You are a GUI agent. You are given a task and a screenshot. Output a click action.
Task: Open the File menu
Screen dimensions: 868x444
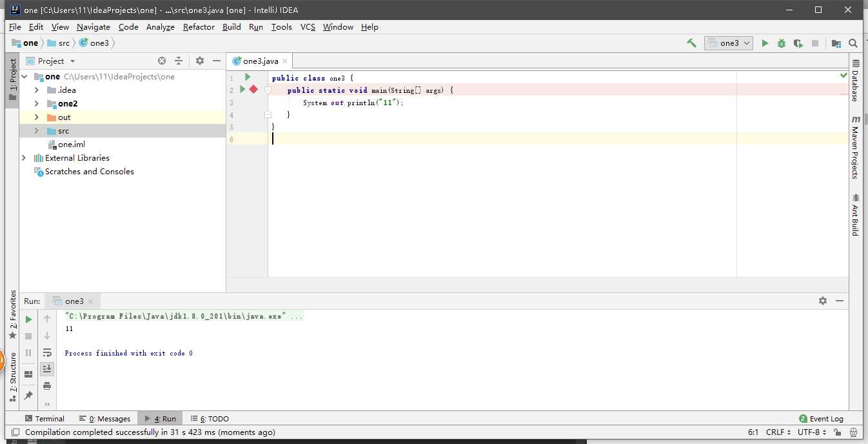[x=15, y=27]
